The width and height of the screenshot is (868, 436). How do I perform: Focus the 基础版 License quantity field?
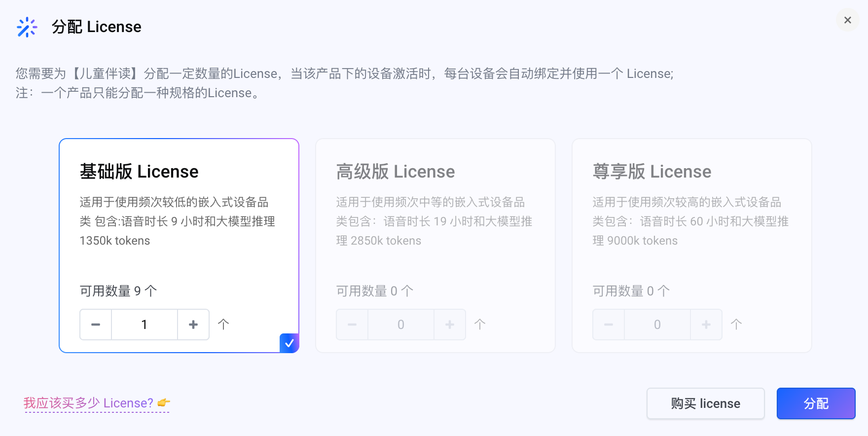point(145,325)
